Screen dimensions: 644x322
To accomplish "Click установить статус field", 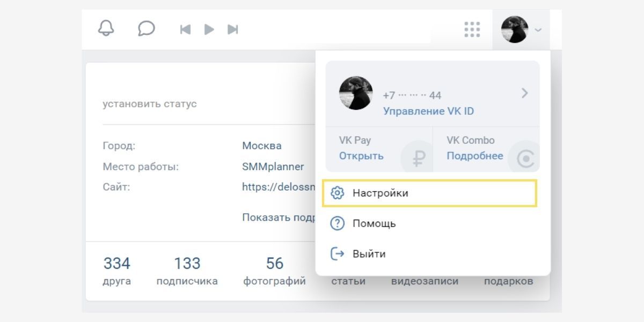I will [x=150, y=104].
